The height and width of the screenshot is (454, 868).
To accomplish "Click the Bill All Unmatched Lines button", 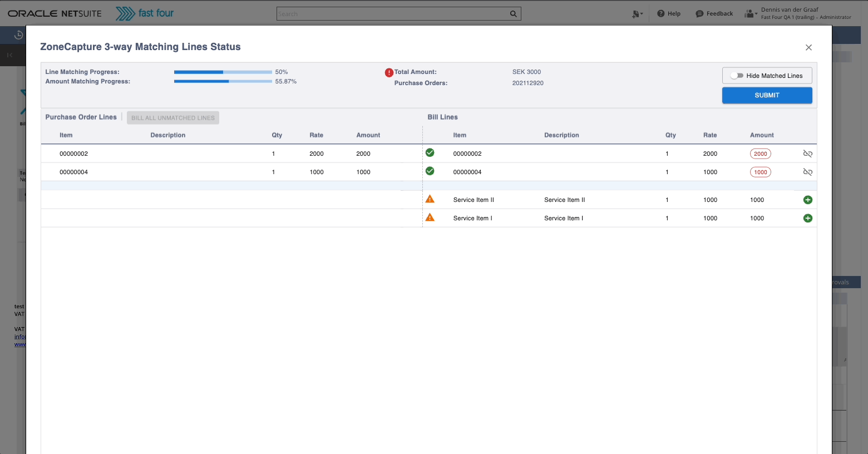I will click(172, 118).
